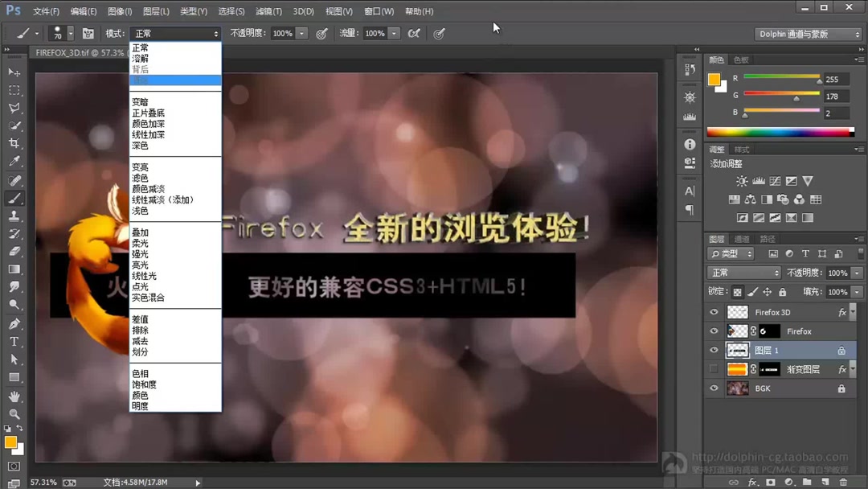Toggle visibility of the BGK layer

pos(714,388)
